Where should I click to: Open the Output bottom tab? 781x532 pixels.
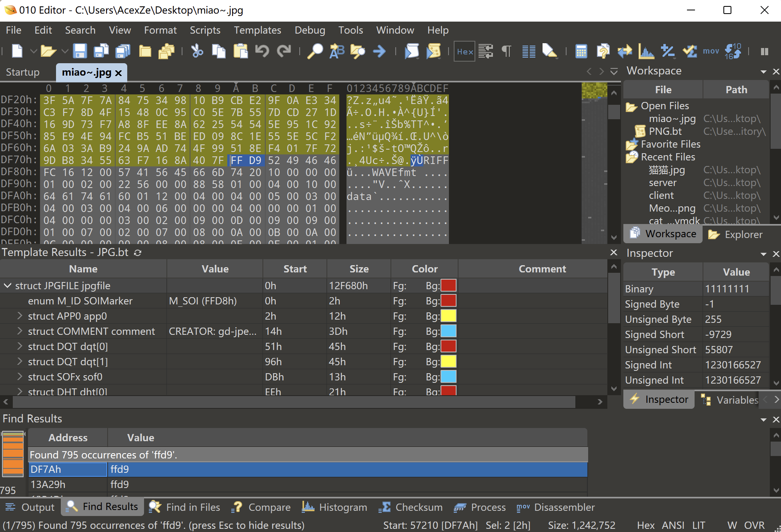[x=30, y=507]
